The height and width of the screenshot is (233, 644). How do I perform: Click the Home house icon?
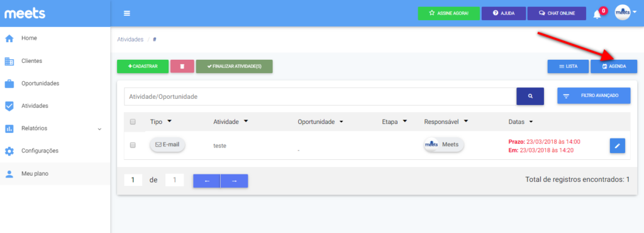[9, 39]
